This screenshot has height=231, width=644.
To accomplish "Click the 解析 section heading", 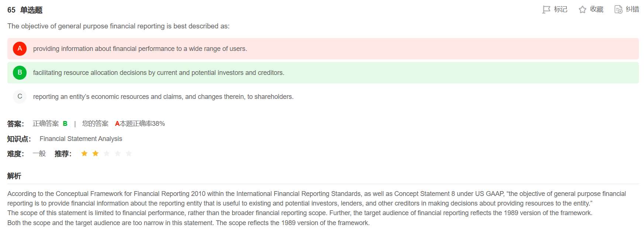I will 14,176.
